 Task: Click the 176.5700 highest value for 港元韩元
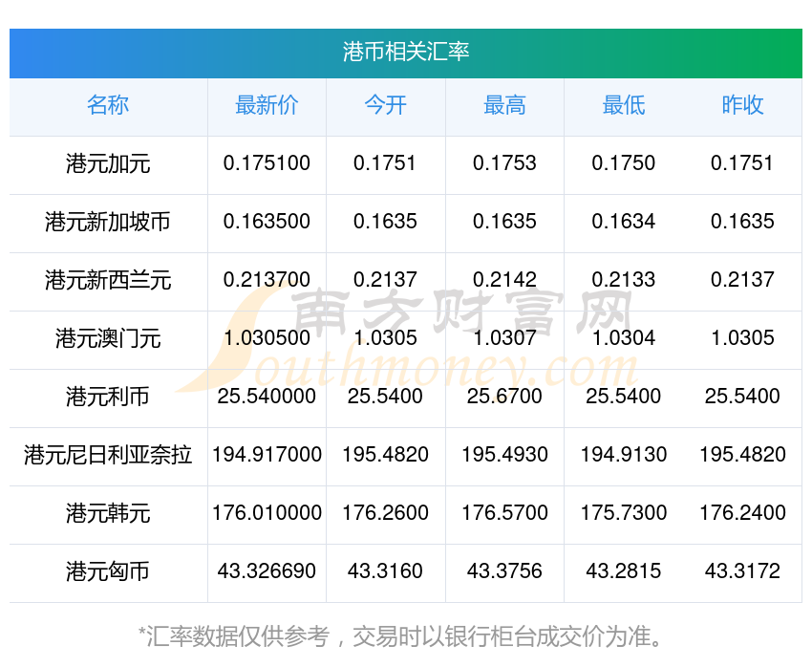click(504, 513)
